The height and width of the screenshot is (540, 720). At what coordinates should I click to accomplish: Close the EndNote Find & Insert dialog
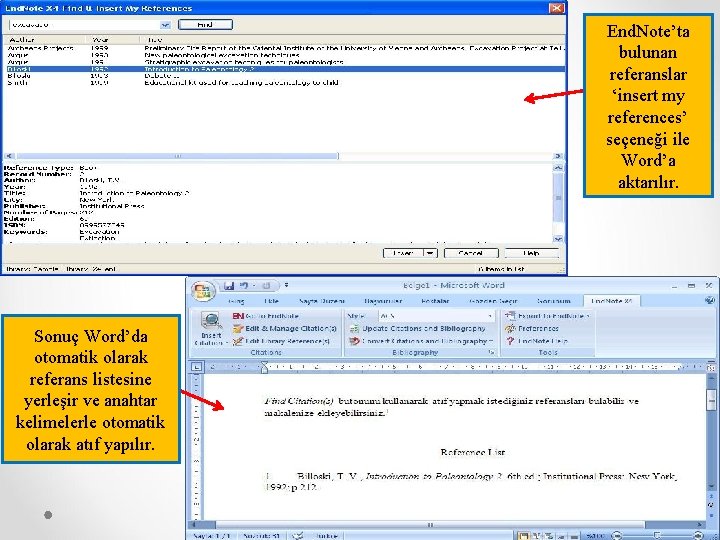click(557, 8)
